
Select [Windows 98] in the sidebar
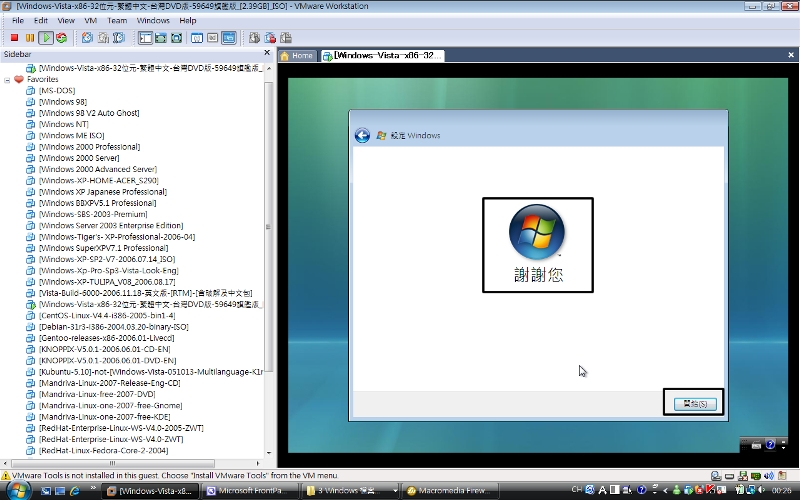63,102
